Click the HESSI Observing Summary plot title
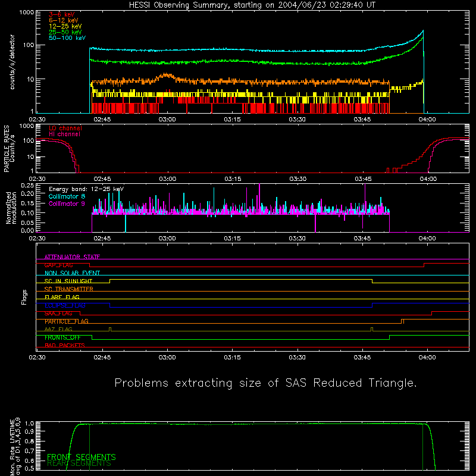Screen dimensions: 476x476 252,5
